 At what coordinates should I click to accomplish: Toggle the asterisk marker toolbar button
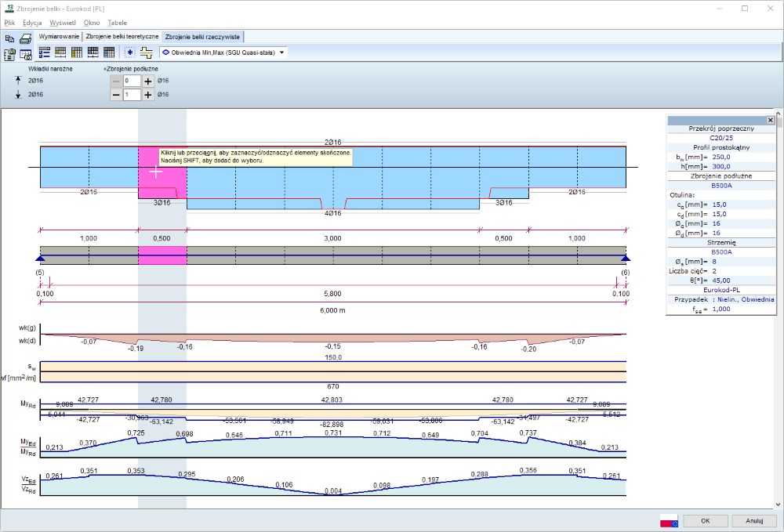pos(130,52)
